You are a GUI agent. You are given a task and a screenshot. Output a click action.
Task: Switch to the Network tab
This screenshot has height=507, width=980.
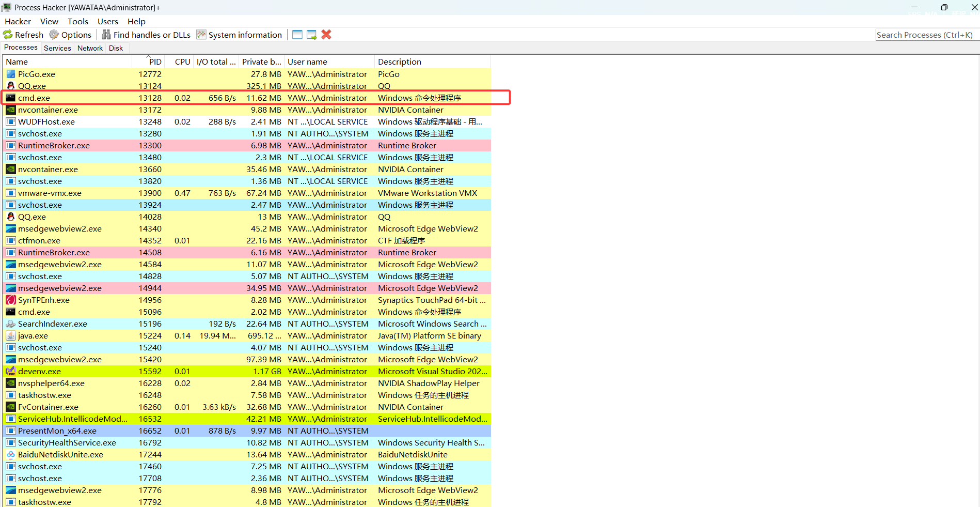90,48
